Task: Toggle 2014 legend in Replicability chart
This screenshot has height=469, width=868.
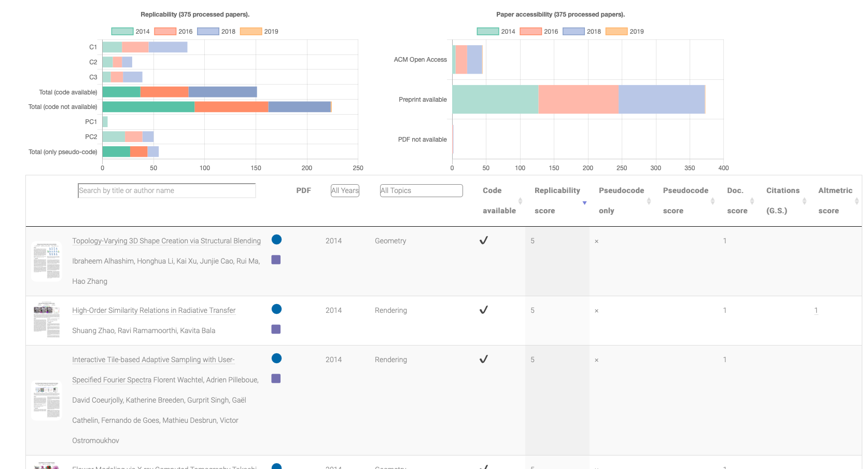Action: coord(131,32)
